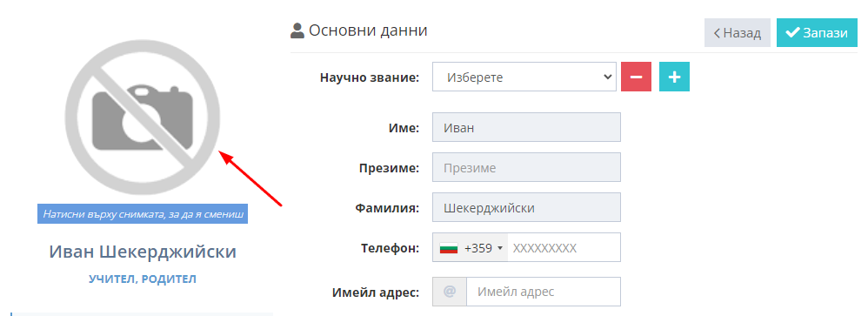Click the Име field containing Иван
The image size is (868, 316).
pos(526,127)
